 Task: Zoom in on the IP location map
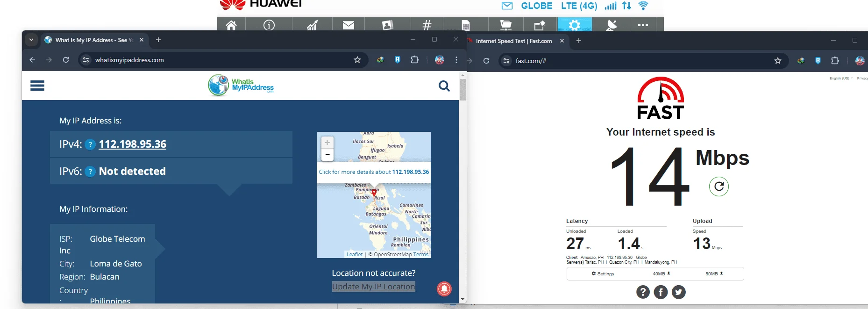click(327, 143)
